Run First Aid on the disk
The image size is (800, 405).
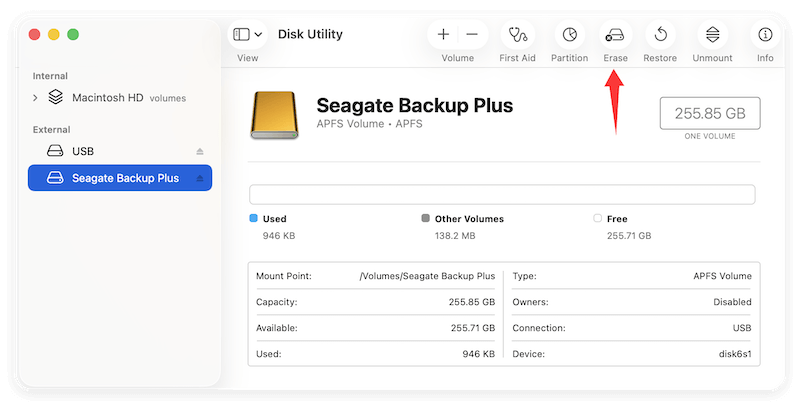pos(517,35)
